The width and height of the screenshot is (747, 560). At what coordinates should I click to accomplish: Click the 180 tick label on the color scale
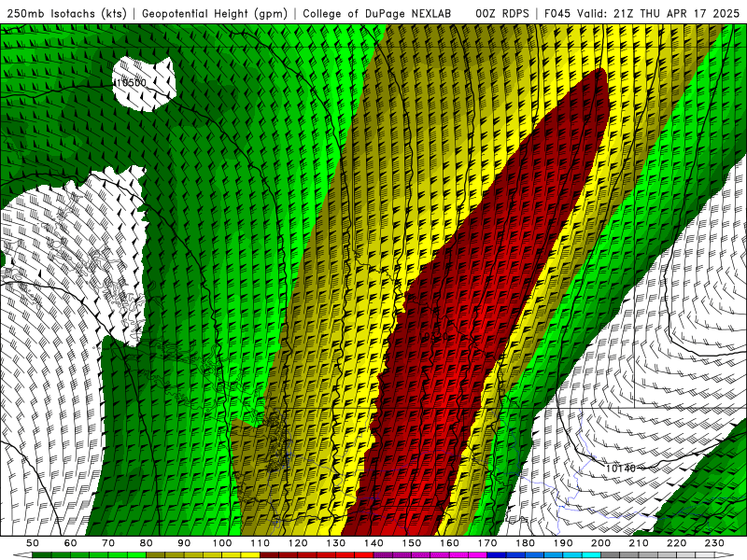pos(525,543)
